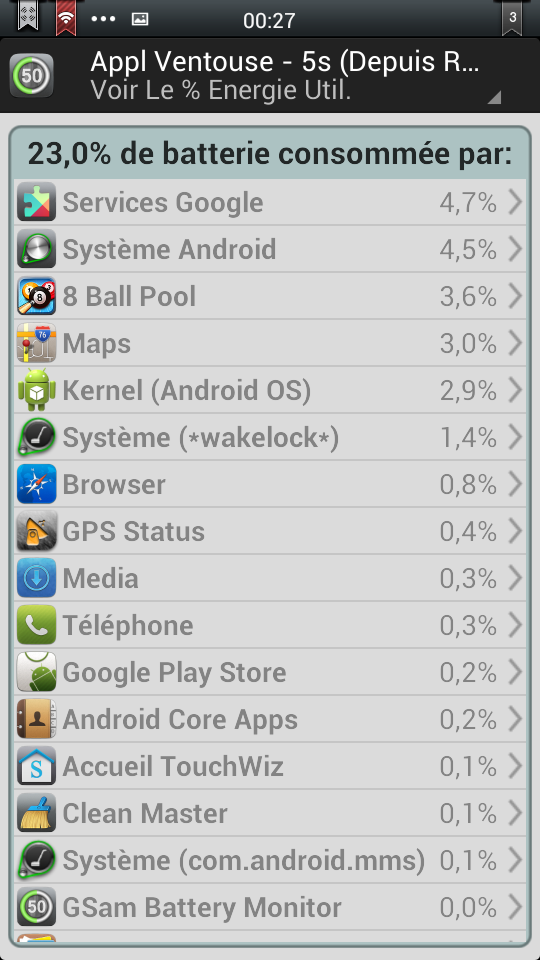Tap the GSam Battery Monitor header icon
540x960 pixels.
point(31,76)
